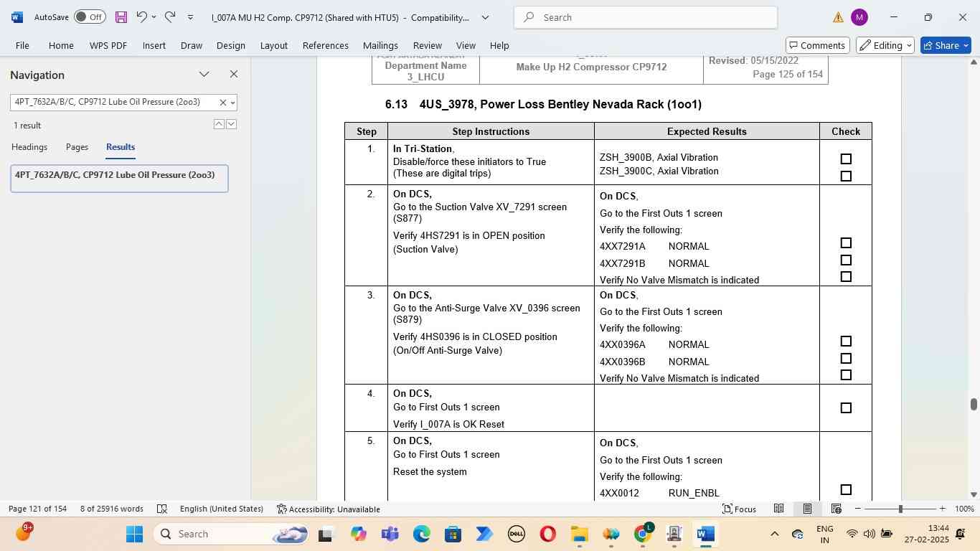Viewport: 980px width, 551px height.
Task: Check the box for ZSH_3900B Axial Vibration
Action: tap(846, 159)
